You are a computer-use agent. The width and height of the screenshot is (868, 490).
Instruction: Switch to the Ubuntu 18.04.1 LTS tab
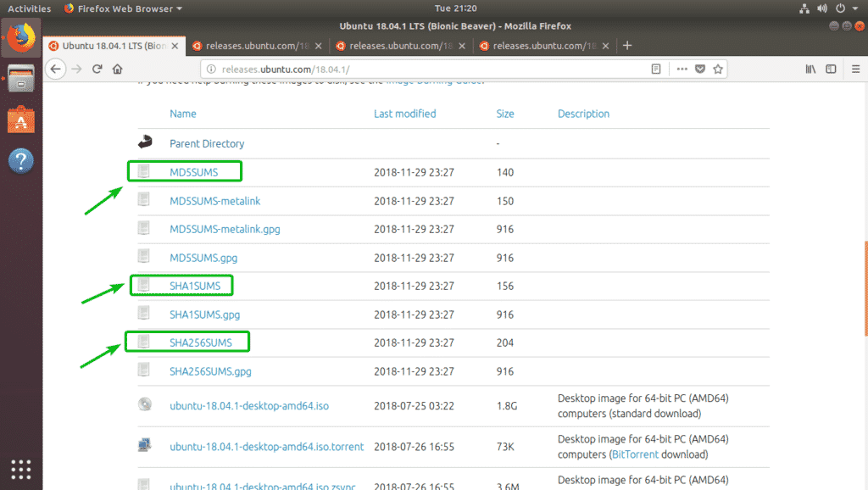tap(114, 46)
